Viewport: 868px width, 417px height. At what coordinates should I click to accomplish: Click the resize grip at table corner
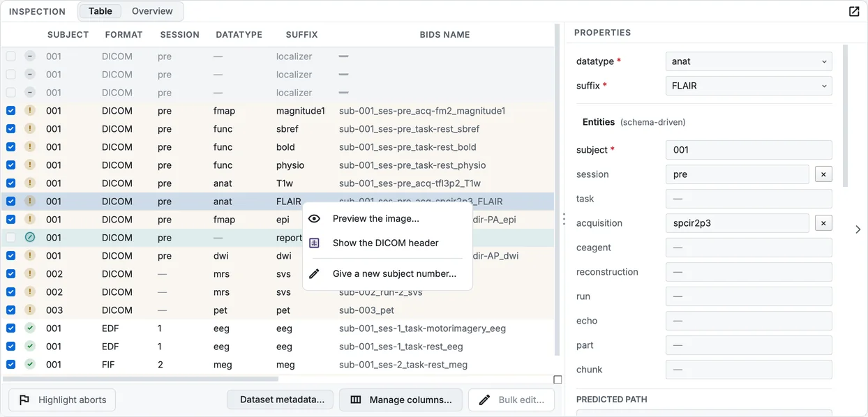pos(558,380)
